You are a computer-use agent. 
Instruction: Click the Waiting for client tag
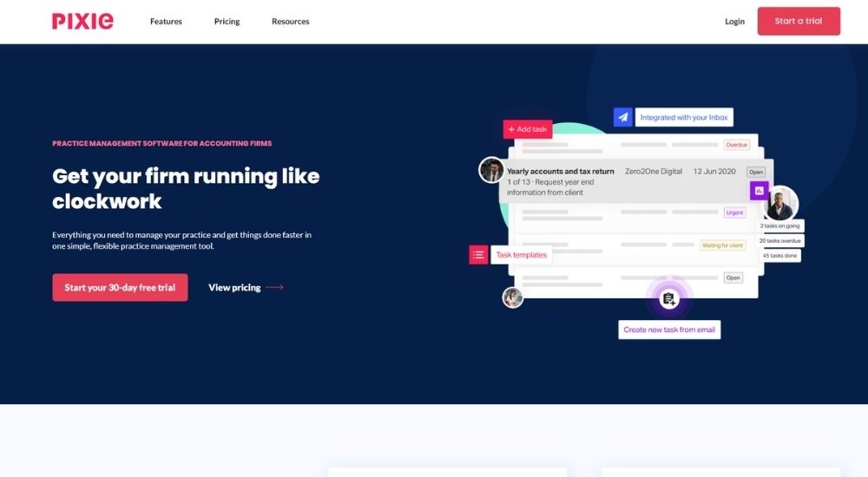[x=722, y=245]
